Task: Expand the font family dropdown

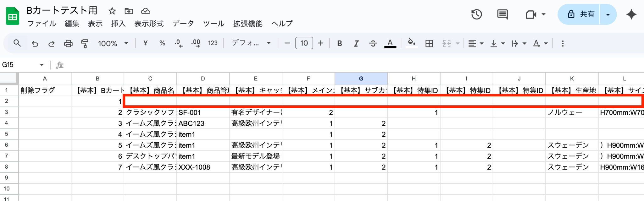Action: click(x=251, y=43)
